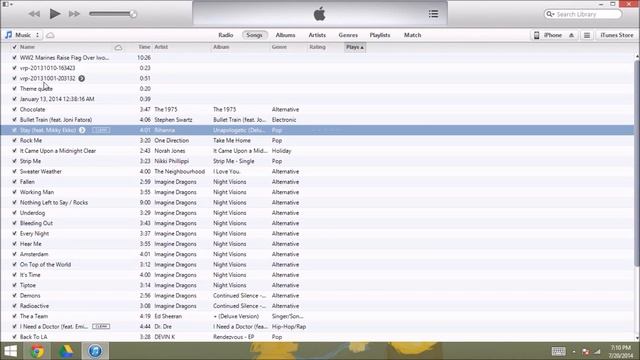Select the song The A Team
This screenshot has height=360, width=640.
(x=34, y=316)
